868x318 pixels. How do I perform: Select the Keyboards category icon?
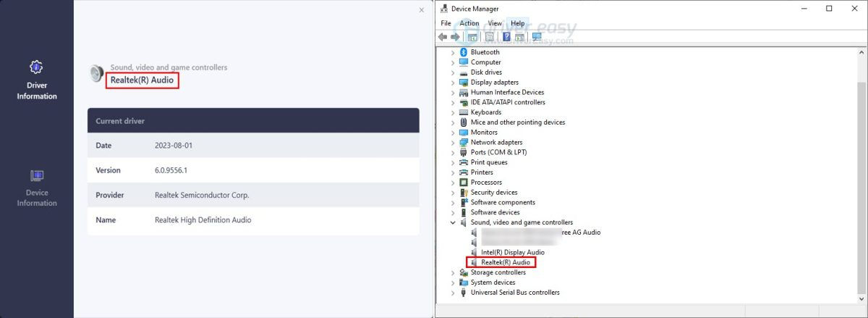464,112
